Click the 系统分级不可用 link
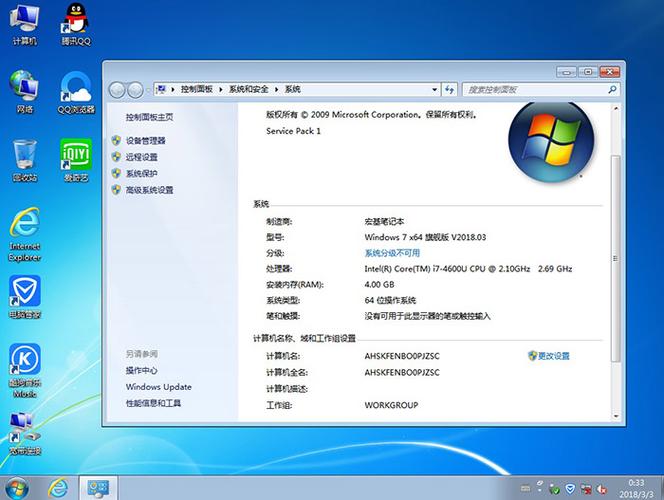This screenshot has width=664, height=500. click(x=392, y=253)
